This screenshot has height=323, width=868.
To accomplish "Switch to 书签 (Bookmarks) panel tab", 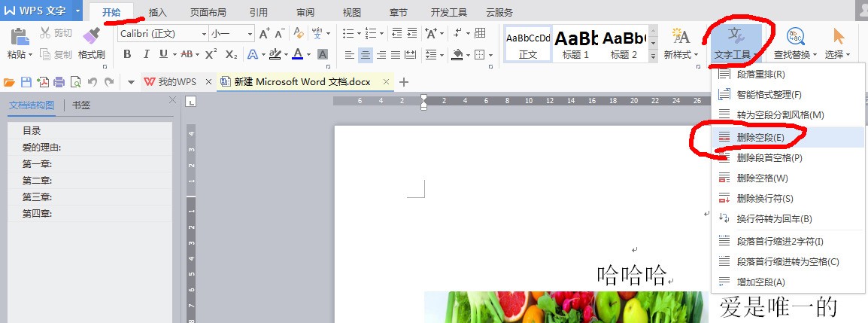I will pos(80,105).
